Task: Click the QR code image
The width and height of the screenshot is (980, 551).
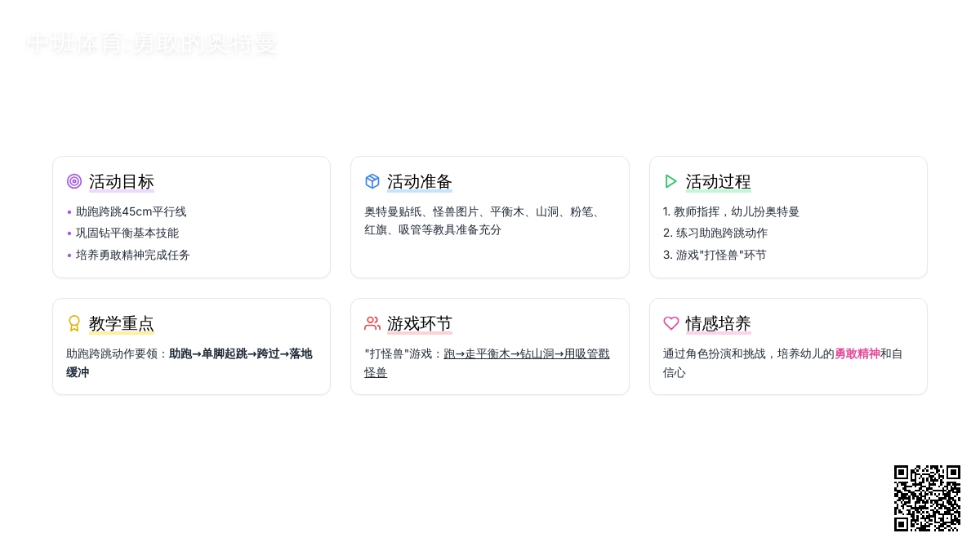Action: [x=927, y=498]
